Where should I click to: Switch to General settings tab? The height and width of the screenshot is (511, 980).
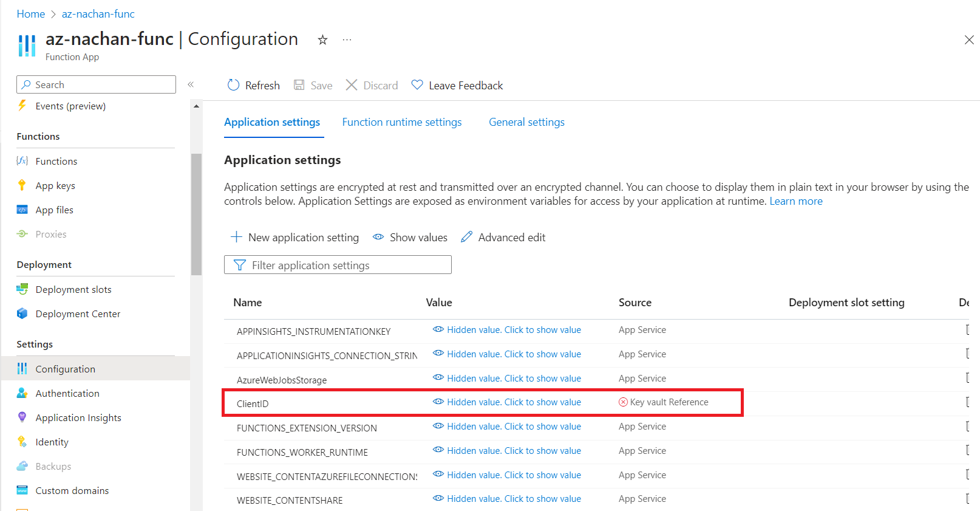[x=526, y=122]
